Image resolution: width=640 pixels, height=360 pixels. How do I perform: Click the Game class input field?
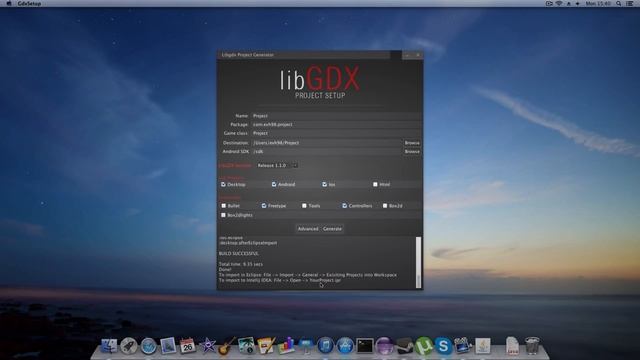(x=336, y=133)
